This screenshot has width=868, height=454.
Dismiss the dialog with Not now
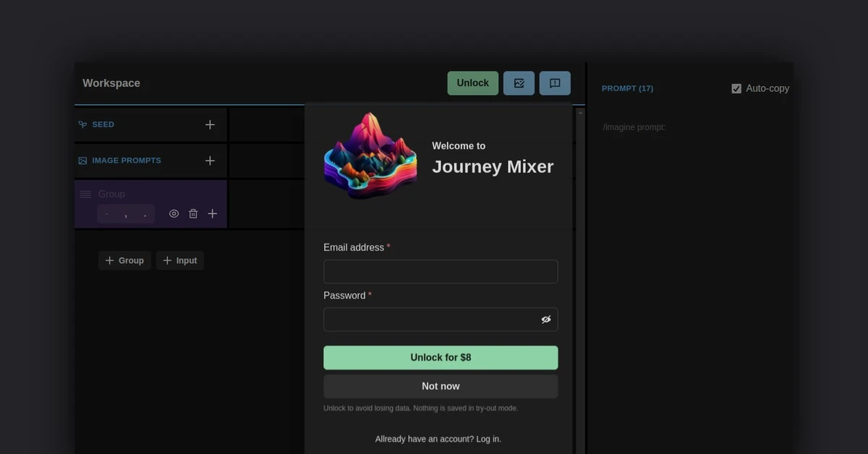coord(441,385)
